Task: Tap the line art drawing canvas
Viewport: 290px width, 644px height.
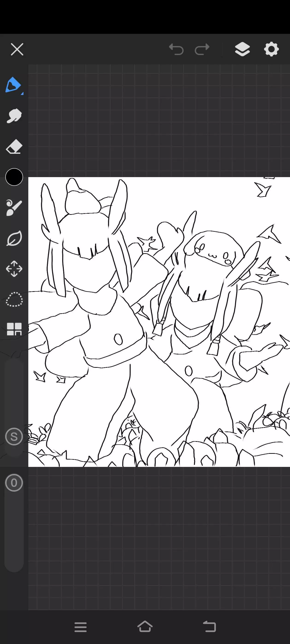Action: pos(159,322)
